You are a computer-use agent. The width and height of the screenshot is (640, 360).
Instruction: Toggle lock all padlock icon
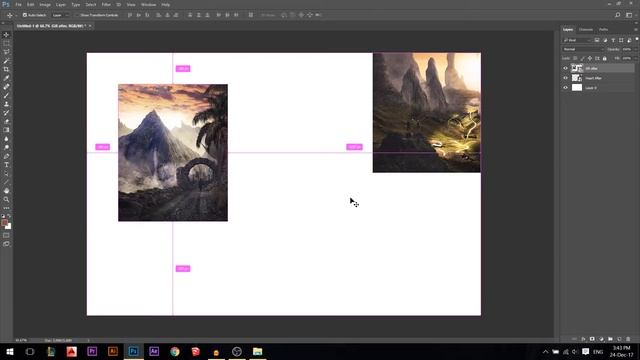click(604, 58)
